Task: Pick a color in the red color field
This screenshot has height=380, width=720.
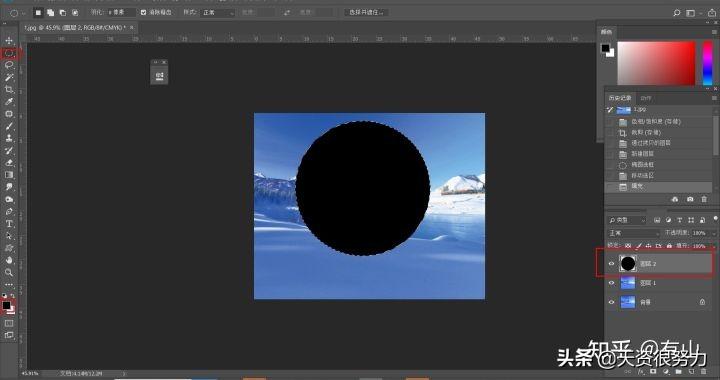Action: tap(656, 63)
